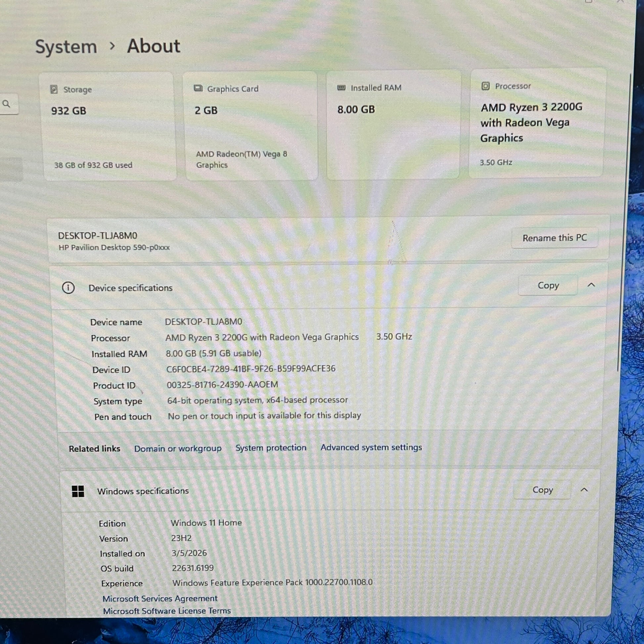
Task: Collapse the Device specifications section
Action: click(x=591, y=285)
